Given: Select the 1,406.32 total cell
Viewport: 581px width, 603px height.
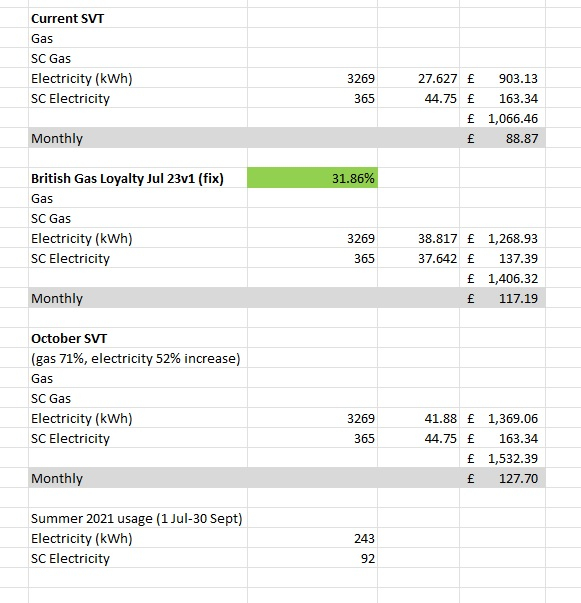Looking at the screenshot, I should [503, 278].
